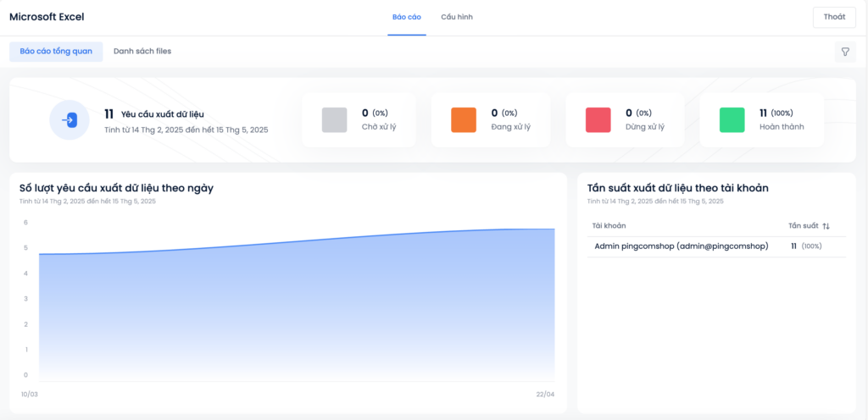Viewport: 868px width, 420px height.
Task: Click the export request arrow icon
Action: coord(70,120)
